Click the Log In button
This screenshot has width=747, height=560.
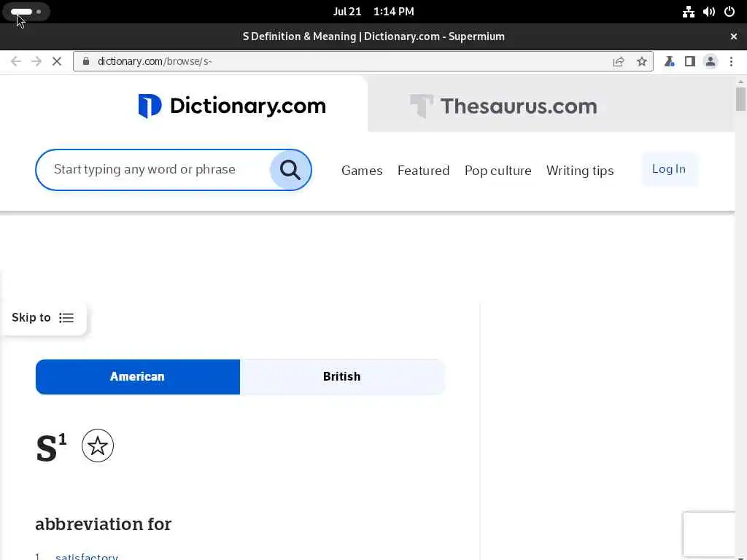click(x=669, y=169)
